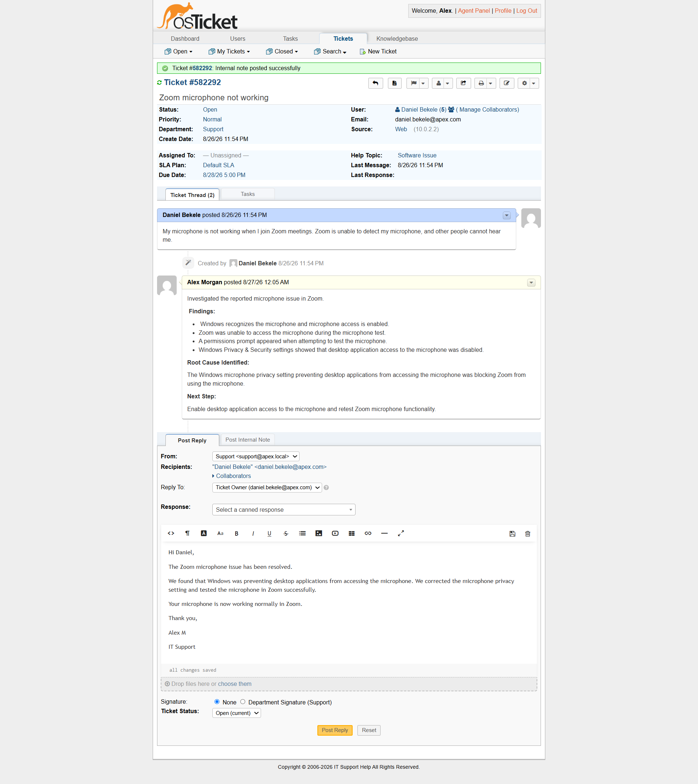
Task: Select Department Signature (Support) option
Action: (242, 701)
